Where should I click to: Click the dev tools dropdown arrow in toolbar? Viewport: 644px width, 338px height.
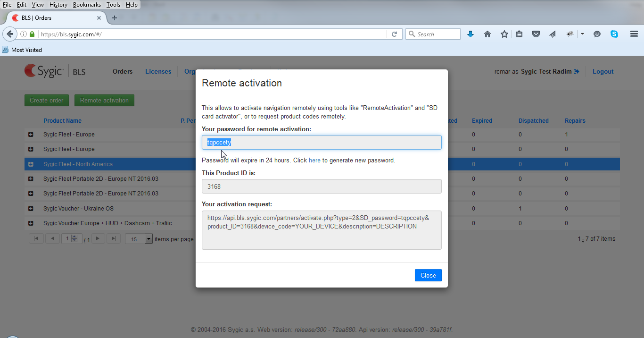pyautogui.click(x=583, y=34)
